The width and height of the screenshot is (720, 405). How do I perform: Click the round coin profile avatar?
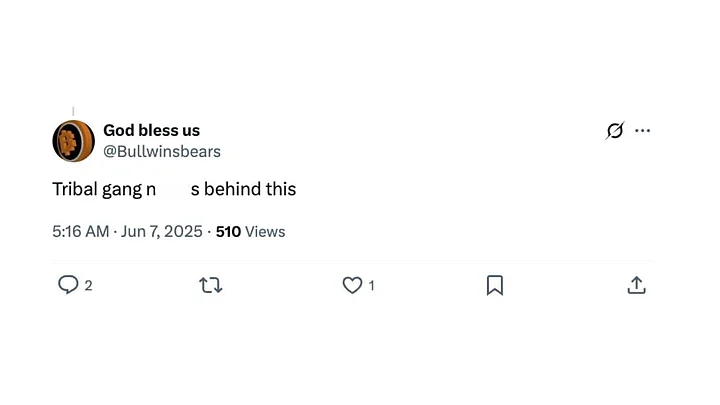pyautogui.click(x=73, y=141)
